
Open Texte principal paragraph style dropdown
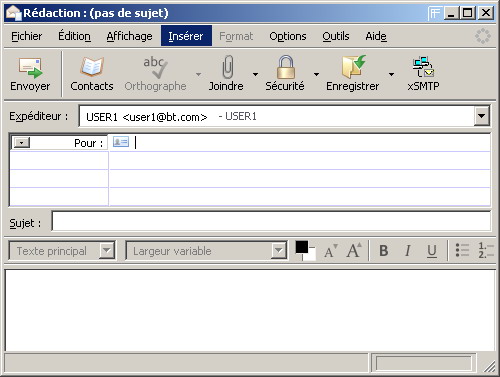click(107, 250)
